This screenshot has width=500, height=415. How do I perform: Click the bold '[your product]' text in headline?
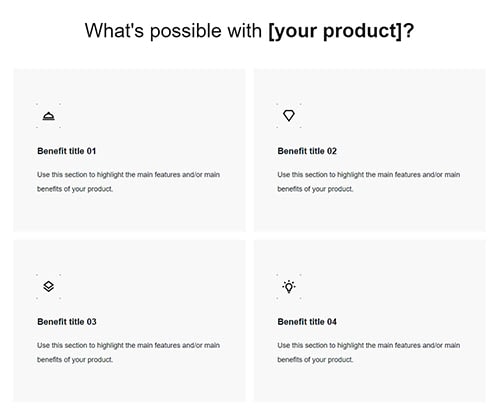click(x=335, y=31)
